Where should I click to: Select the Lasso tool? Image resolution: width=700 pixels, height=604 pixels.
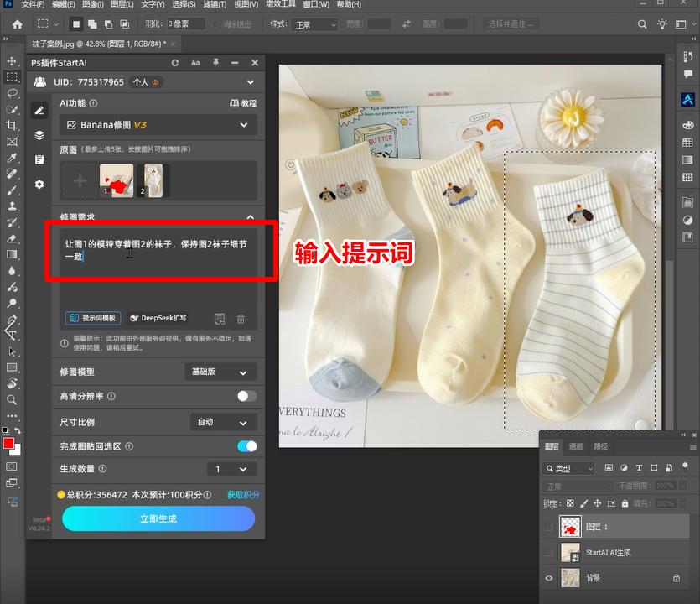[x=12, y=93]
